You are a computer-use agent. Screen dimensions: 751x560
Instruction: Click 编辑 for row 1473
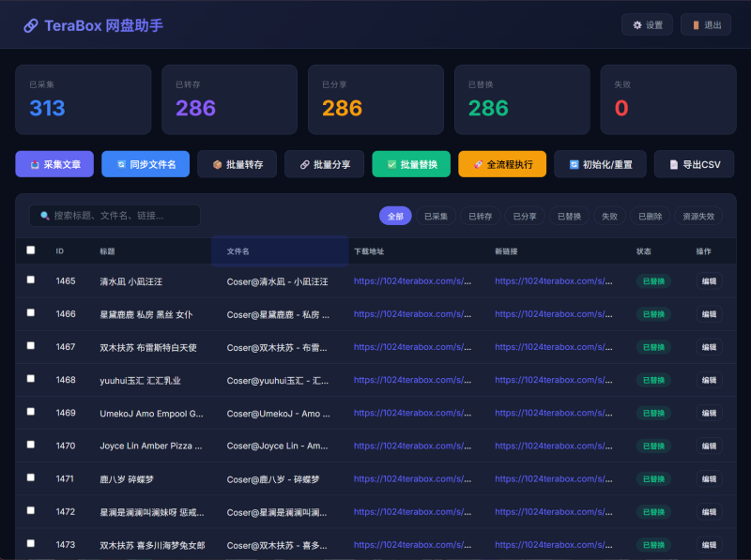pos(710,545)
